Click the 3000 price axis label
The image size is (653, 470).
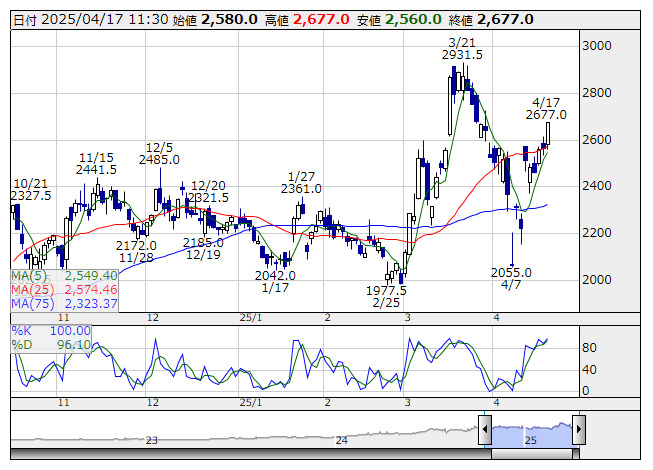(x=597, y=45)
